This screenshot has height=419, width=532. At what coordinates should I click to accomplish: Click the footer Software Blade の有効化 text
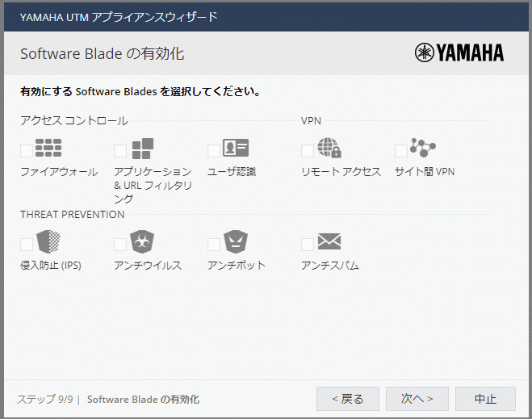pos(143,400)
